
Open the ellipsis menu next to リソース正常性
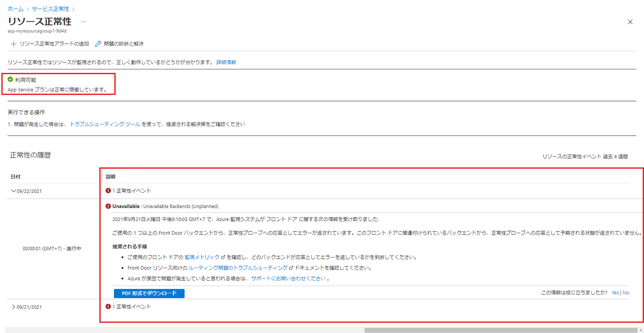83,22
